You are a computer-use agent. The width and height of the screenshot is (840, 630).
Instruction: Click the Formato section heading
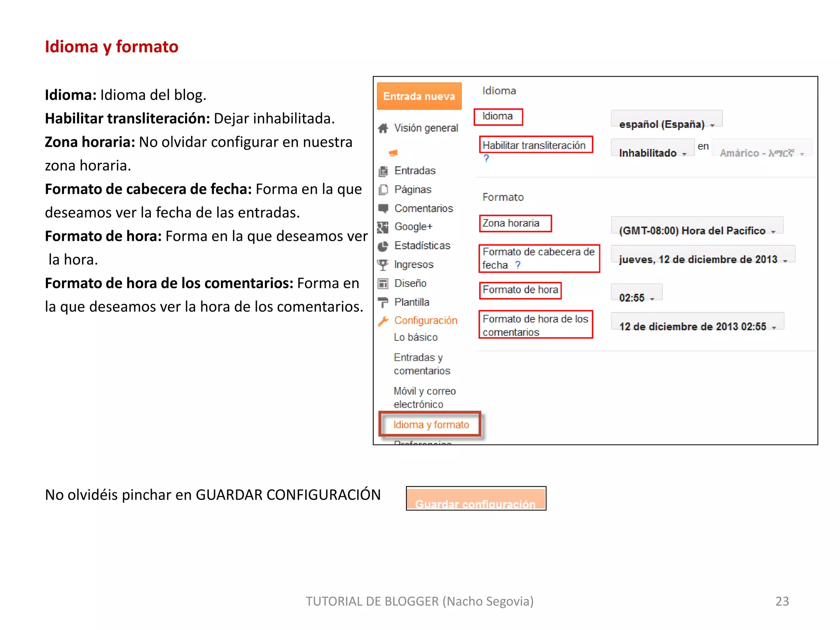(503, 198)
